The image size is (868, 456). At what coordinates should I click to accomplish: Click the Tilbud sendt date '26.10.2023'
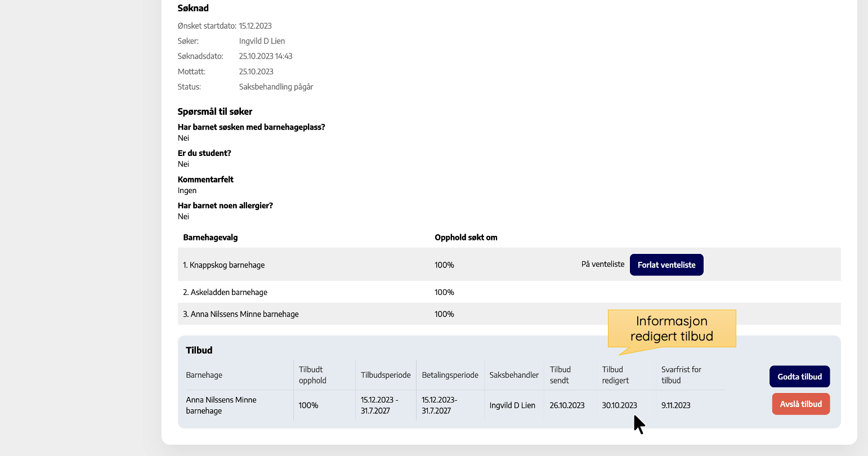click(x=567, y=405)
